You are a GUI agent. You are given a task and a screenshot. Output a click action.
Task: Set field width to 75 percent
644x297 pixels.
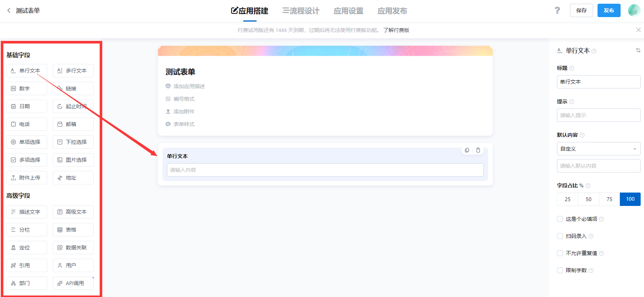pos(609,199)
